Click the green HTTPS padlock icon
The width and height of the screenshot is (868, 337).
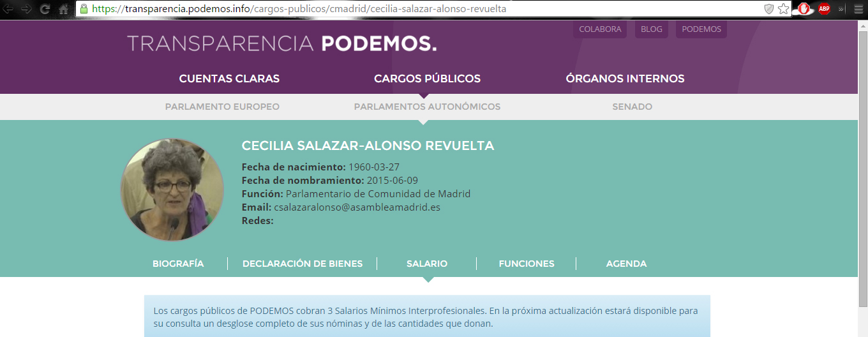(x=84, y=9)
